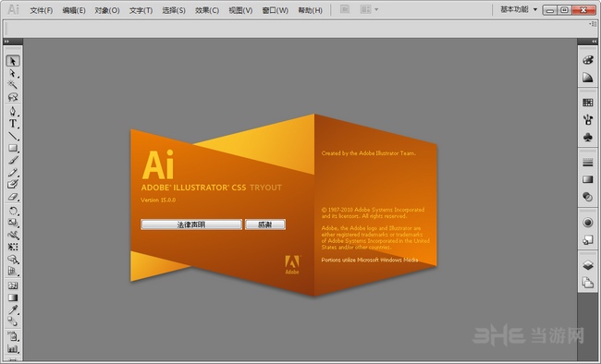This screenshot has height=364, width=601.
Task: Open the 文件(F) menu
Action: pos(42,10)
